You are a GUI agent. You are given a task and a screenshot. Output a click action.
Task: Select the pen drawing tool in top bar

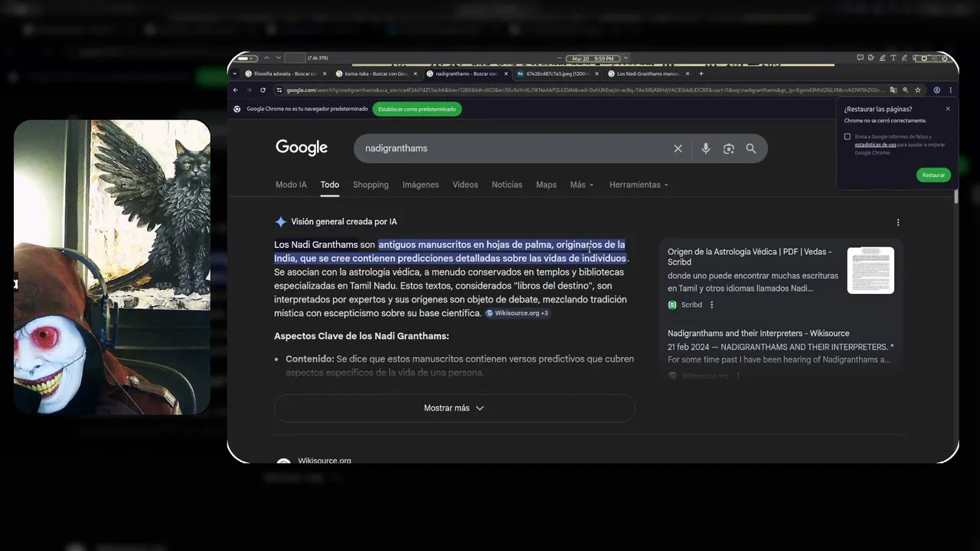(904, 58)
